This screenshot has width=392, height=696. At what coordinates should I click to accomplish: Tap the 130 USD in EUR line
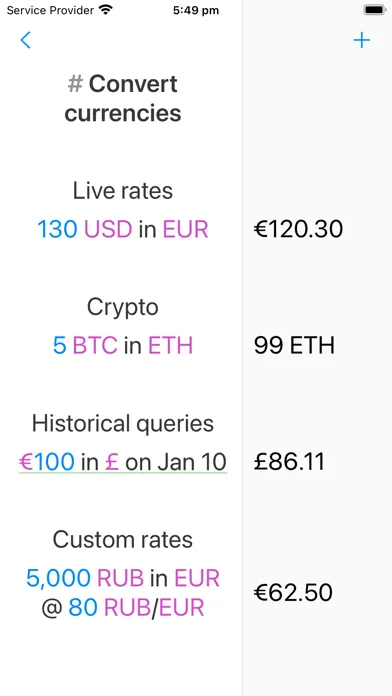pos(123,229)
